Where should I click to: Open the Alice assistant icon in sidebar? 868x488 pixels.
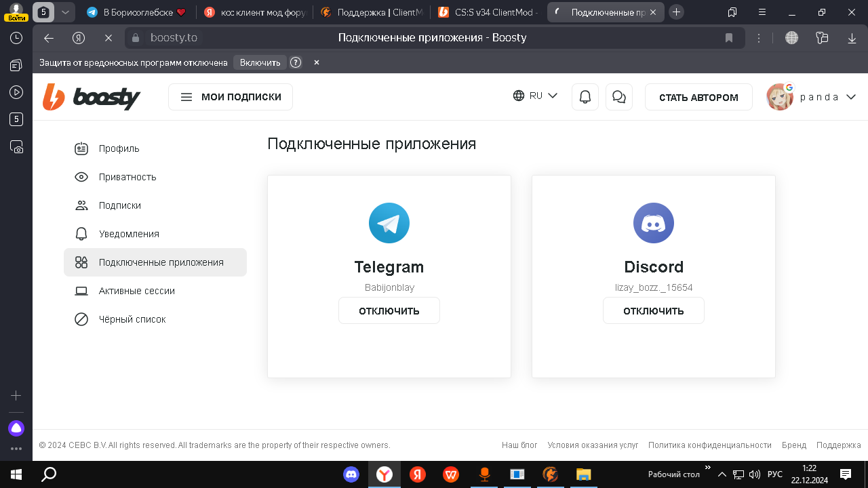tap(16, 428)
